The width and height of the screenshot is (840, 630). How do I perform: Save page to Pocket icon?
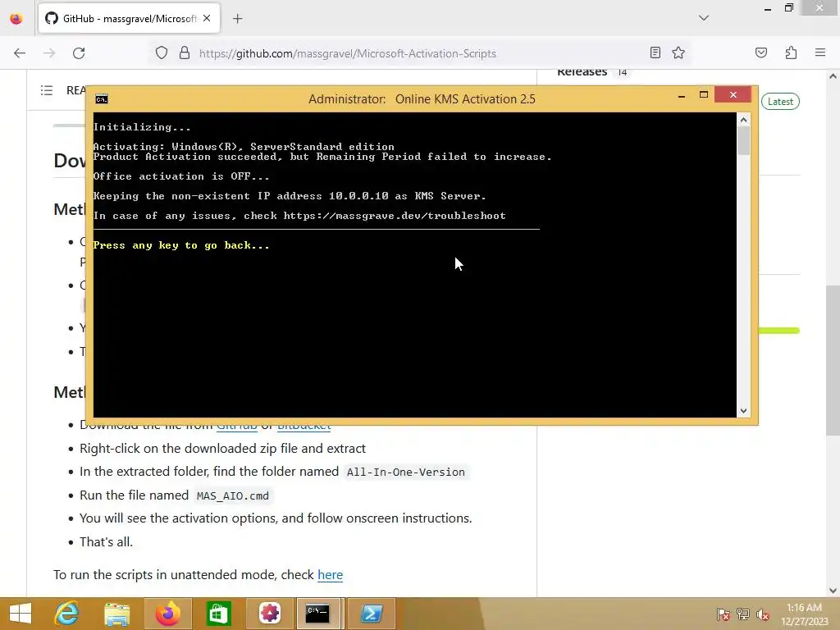click(x=760, y=52)
